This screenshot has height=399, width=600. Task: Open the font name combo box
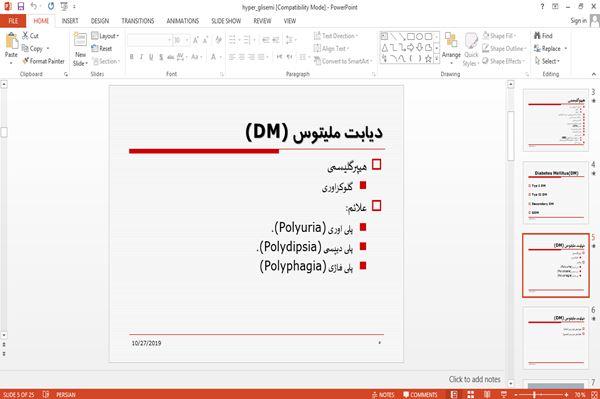pos(149,40)
